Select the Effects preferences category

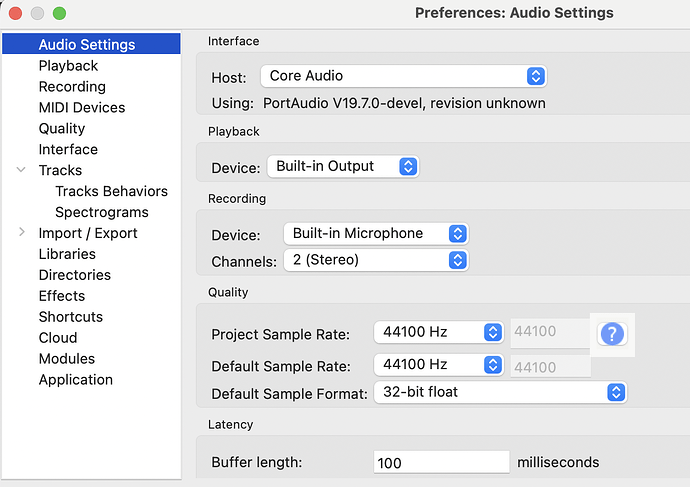click(62, 296)
